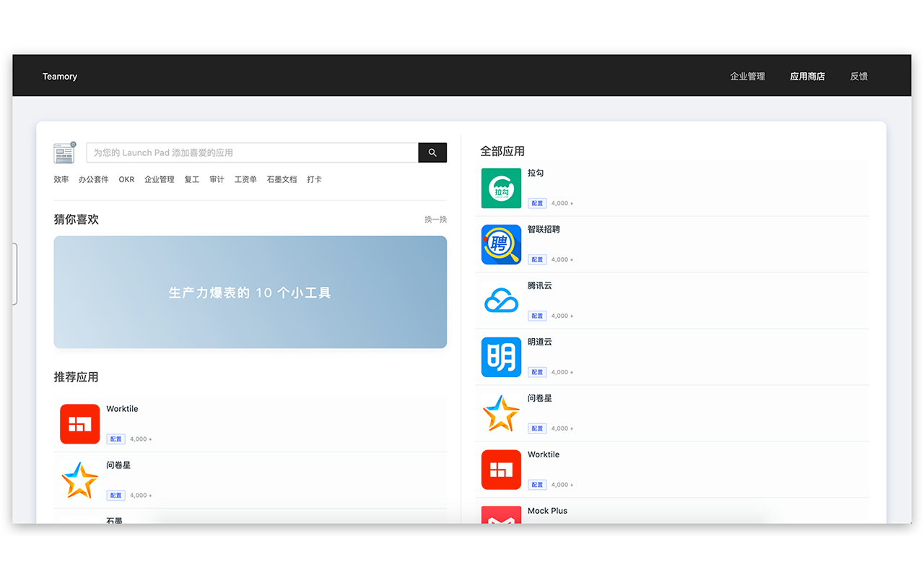Click 配置 button for 智联招聘

coord(537,259)
